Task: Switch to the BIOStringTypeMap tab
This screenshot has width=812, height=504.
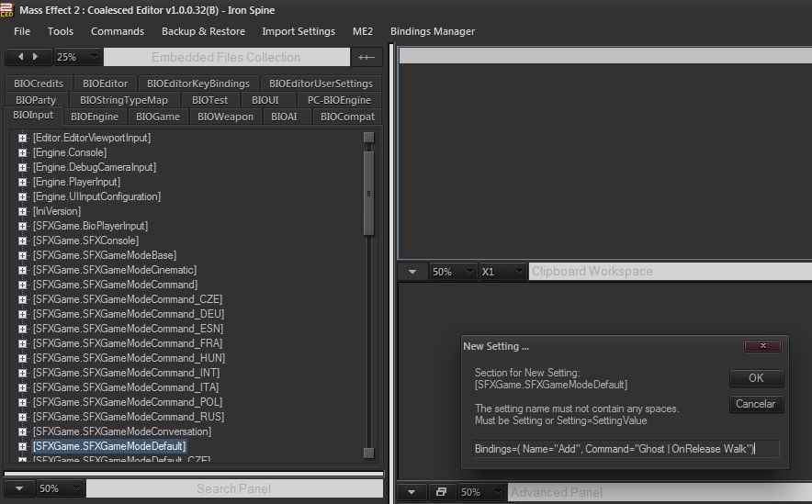Action: coord(124,100)
